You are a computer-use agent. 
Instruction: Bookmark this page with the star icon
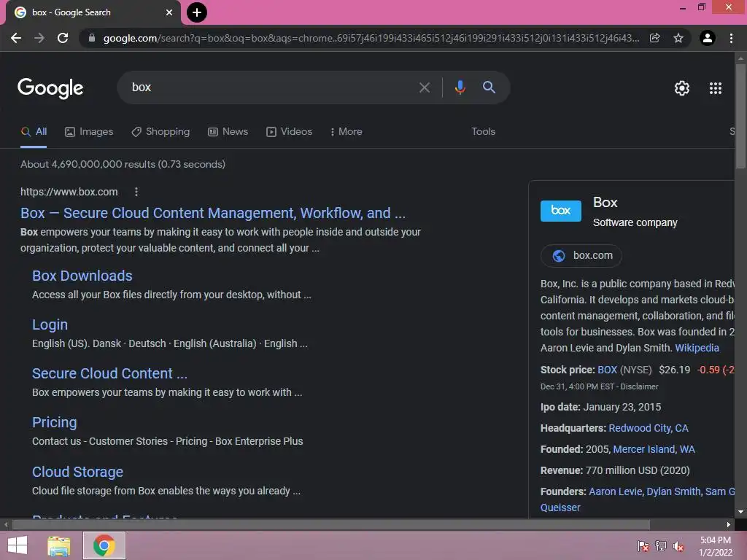click(678, 38)
